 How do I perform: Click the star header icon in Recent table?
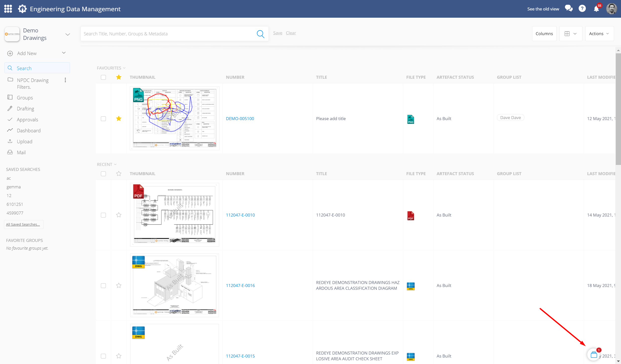tap(119, 174)
